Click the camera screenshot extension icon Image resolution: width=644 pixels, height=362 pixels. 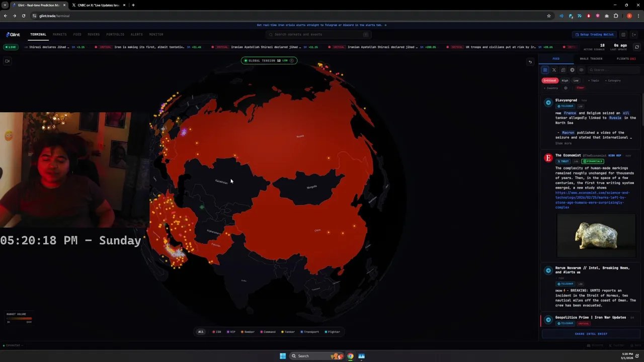click(607, 16)
